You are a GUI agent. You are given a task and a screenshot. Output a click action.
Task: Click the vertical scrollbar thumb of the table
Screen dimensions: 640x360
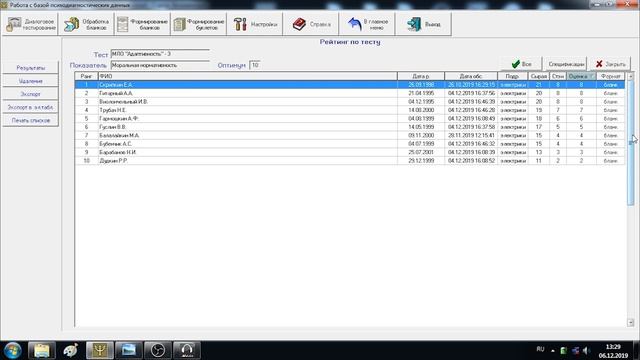631,143
